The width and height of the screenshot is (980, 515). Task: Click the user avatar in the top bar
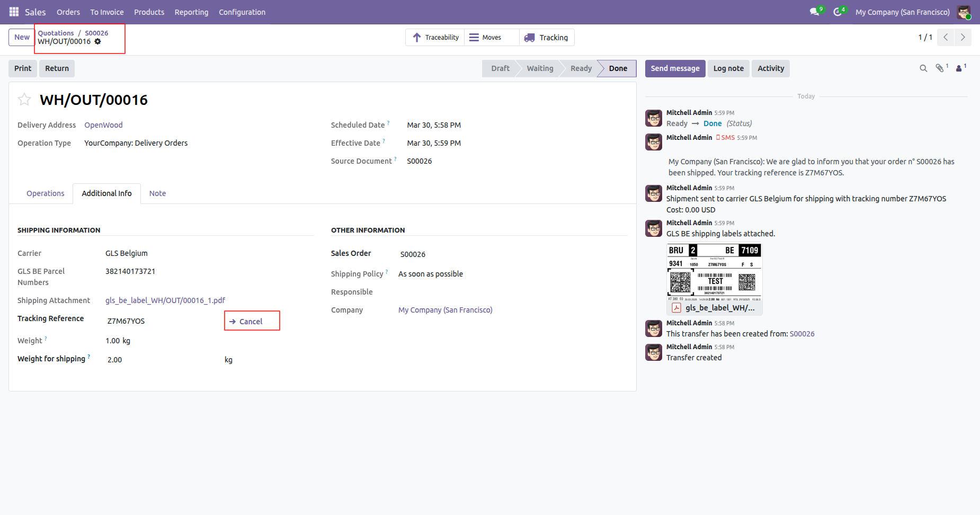pos(964,12)
